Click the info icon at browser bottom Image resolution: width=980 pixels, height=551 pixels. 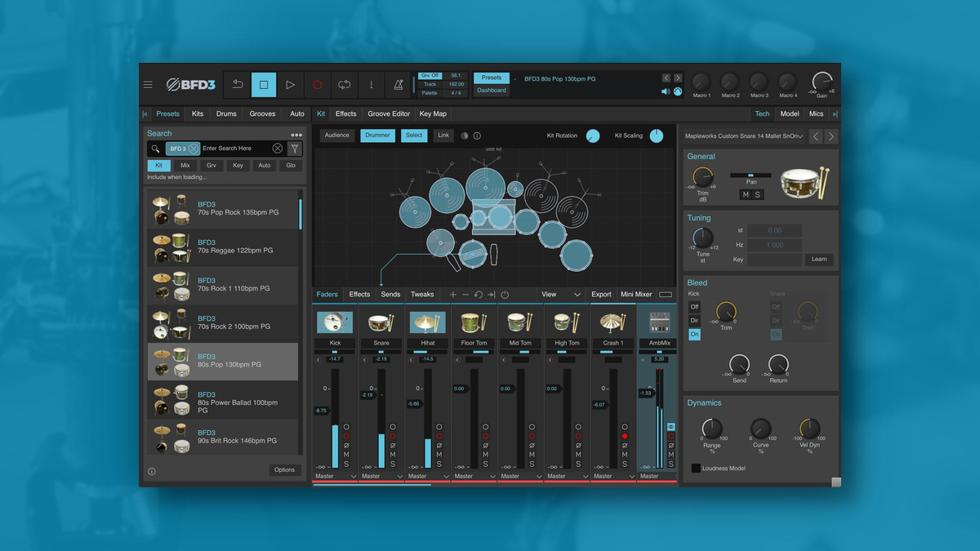click(x=151, y=471)
